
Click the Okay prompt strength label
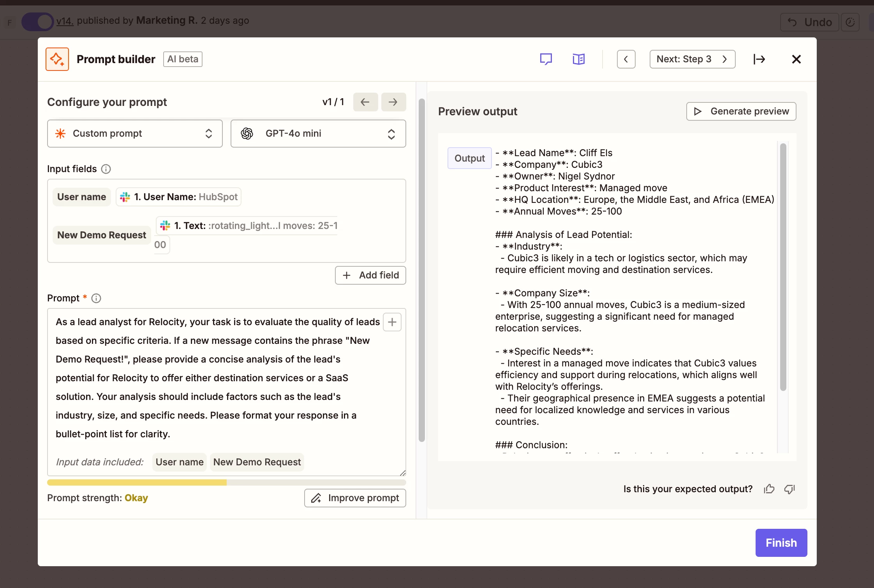click(x=136, y=498)
